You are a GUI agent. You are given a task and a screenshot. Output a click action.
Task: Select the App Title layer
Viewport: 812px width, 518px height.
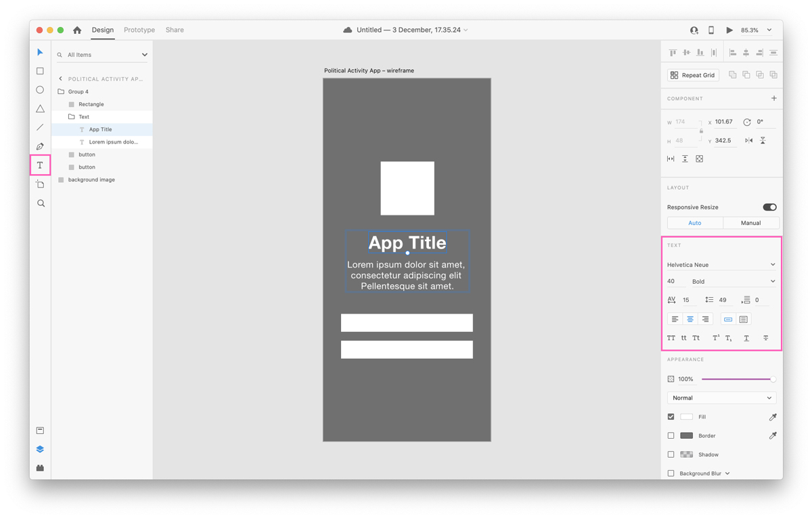(x=101, y=129)
